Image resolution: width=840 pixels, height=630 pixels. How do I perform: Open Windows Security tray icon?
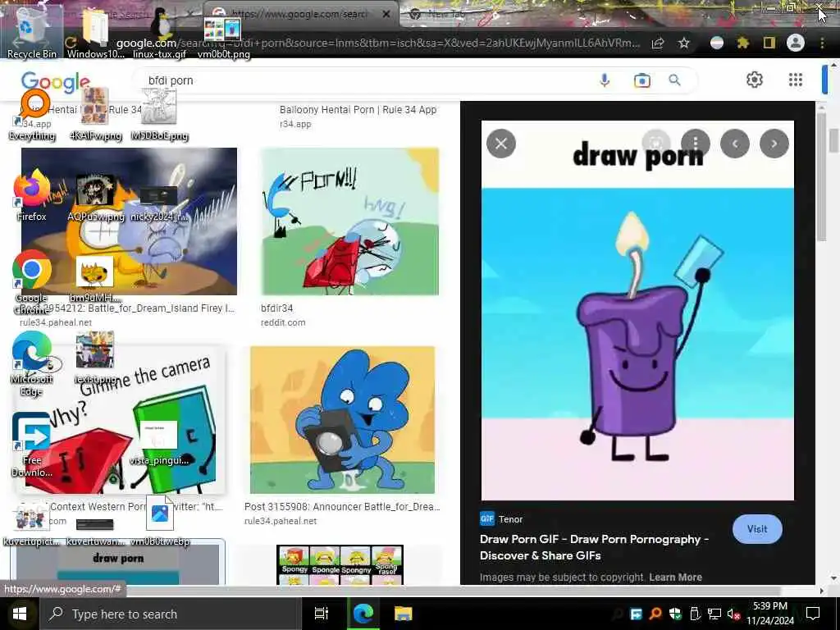(675, 614)
